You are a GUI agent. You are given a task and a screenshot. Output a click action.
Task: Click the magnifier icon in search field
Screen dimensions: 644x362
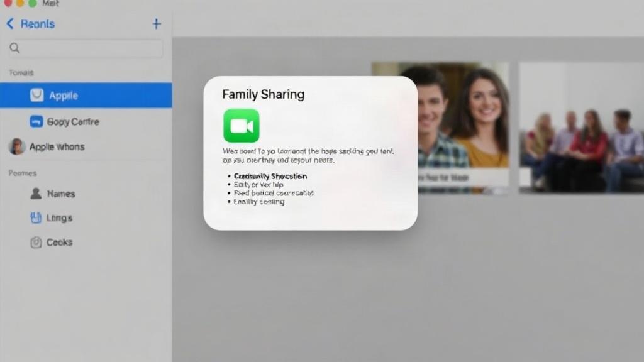click(15, 48)
